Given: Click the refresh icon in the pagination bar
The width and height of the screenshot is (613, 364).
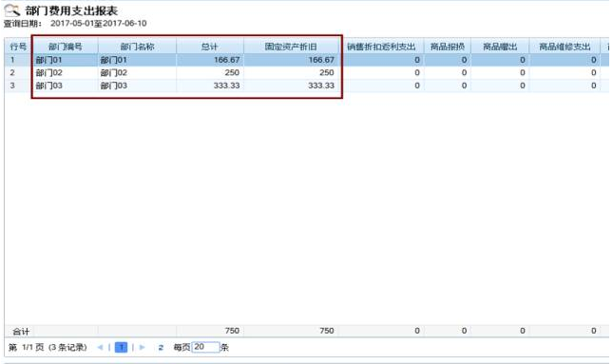Looking at the screenshot, I should tap(161, 347).
